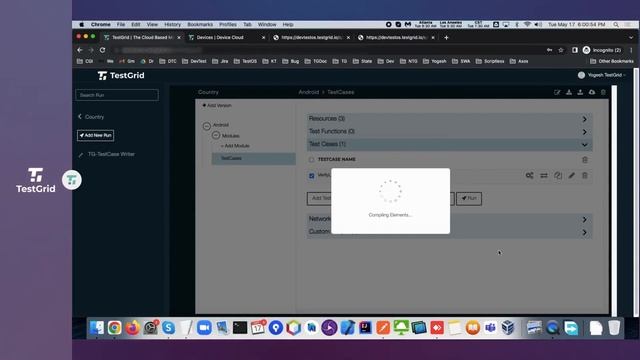Collapse the Modules tree node
Viewport: 640px width, 360px height.
[x=216, y=136]
